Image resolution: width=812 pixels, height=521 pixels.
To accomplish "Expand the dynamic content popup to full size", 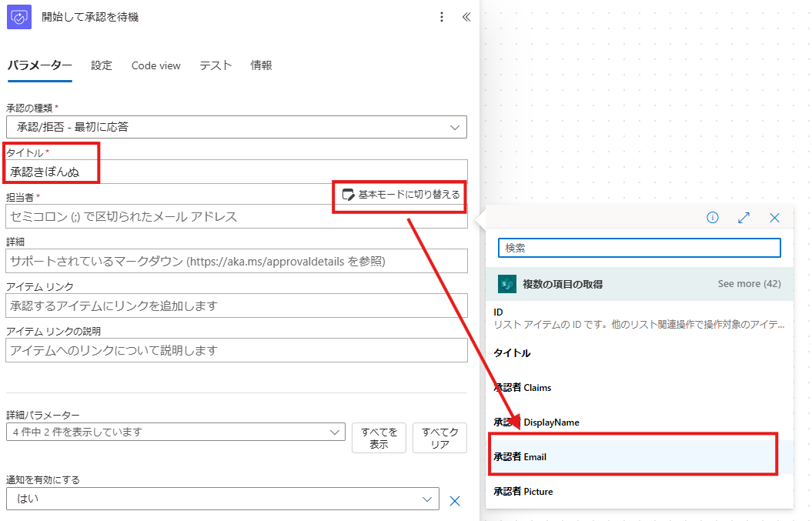I will [743, 218].
